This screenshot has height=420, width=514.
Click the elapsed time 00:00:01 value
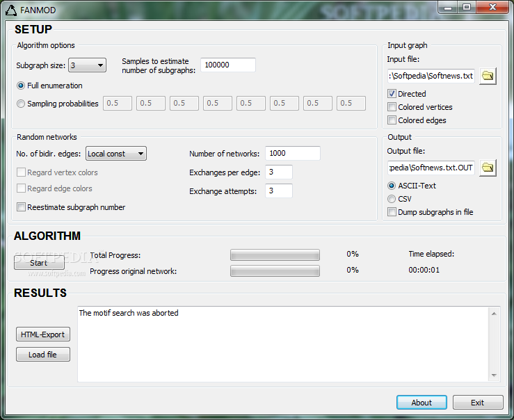(424, 270)
